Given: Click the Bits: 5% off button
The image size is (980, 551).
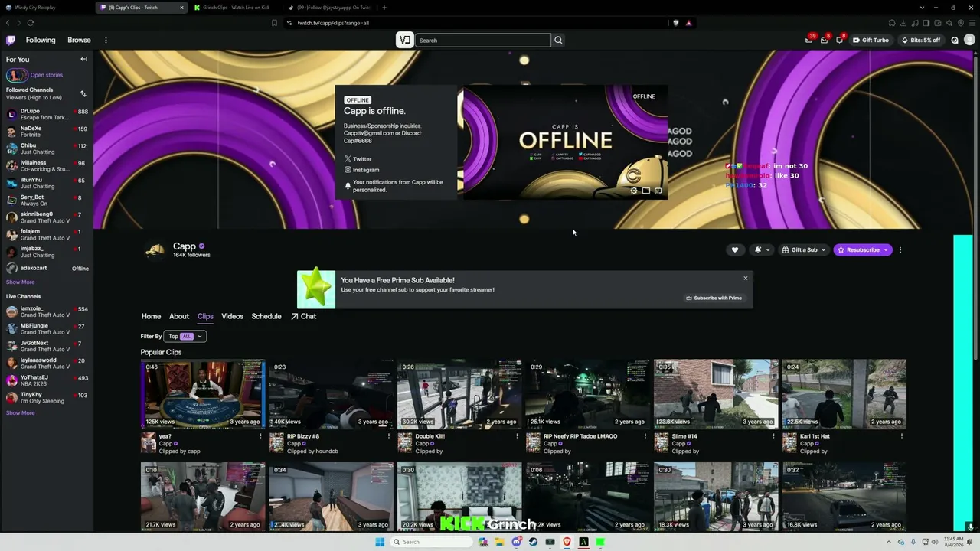Looking at the screenshot, I should point(921,40).
